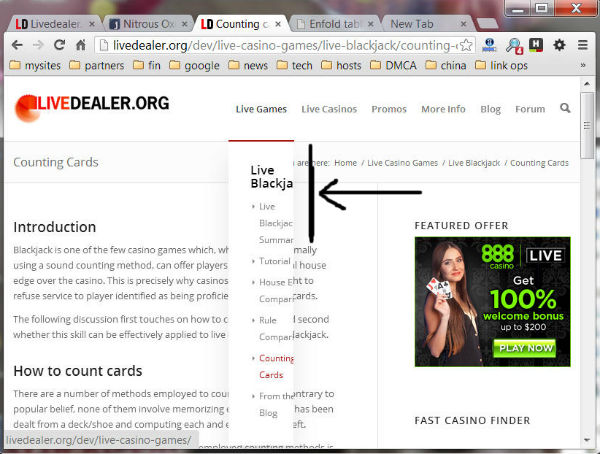Image resolution: width=600 pixels, height=454 pixels.
Task: Click the Live Blackjack breadcrumb link
Action: point(474,163)
